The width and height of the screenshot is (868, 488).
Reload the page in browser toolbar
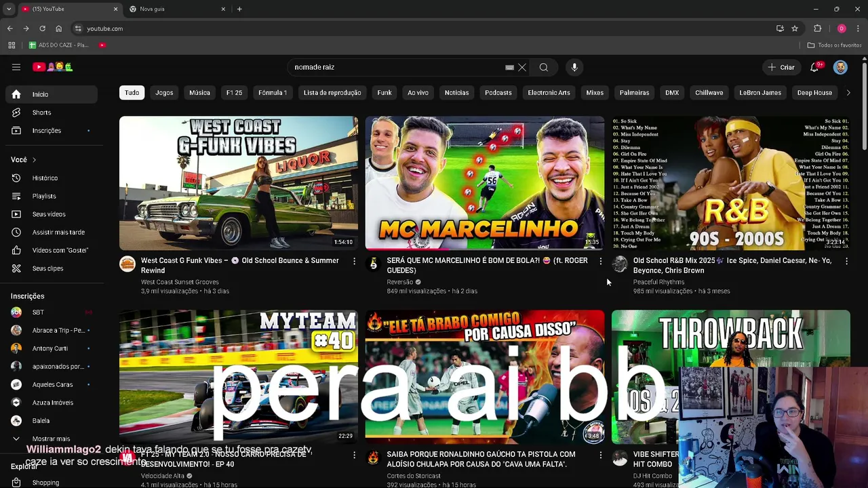[x=42, y=28]
